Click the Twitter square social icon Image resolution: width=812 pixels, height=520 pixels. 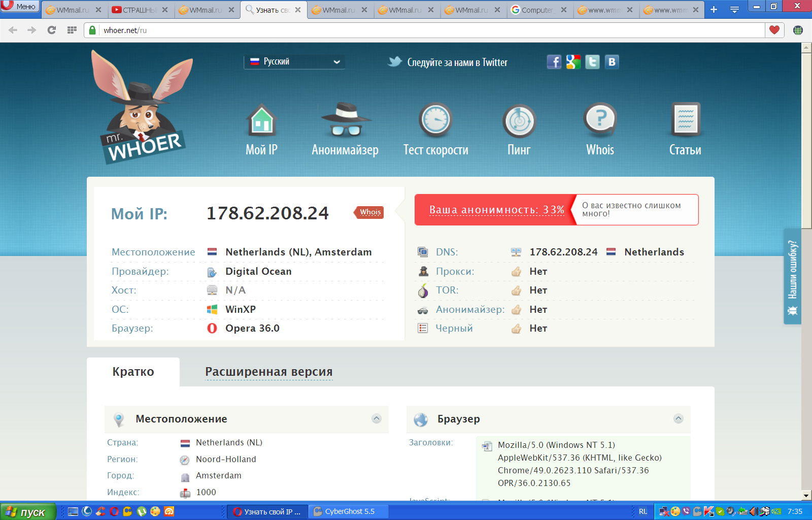(x=592, y=62)
